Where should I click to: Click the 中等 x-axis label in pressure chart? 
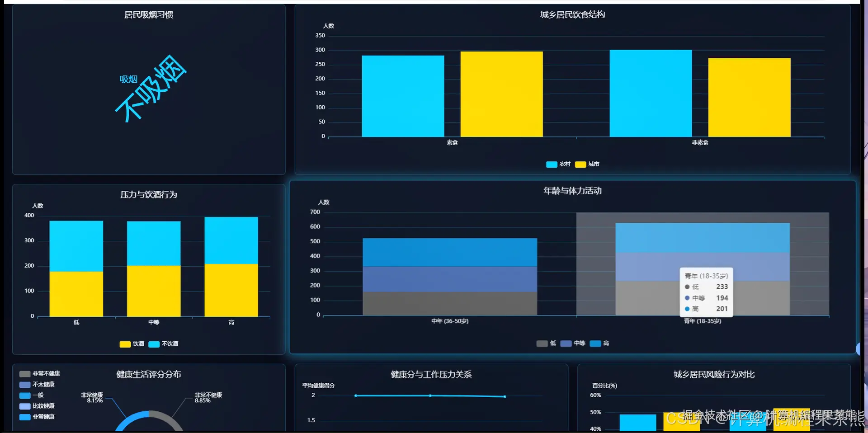[x=154, y=322]
